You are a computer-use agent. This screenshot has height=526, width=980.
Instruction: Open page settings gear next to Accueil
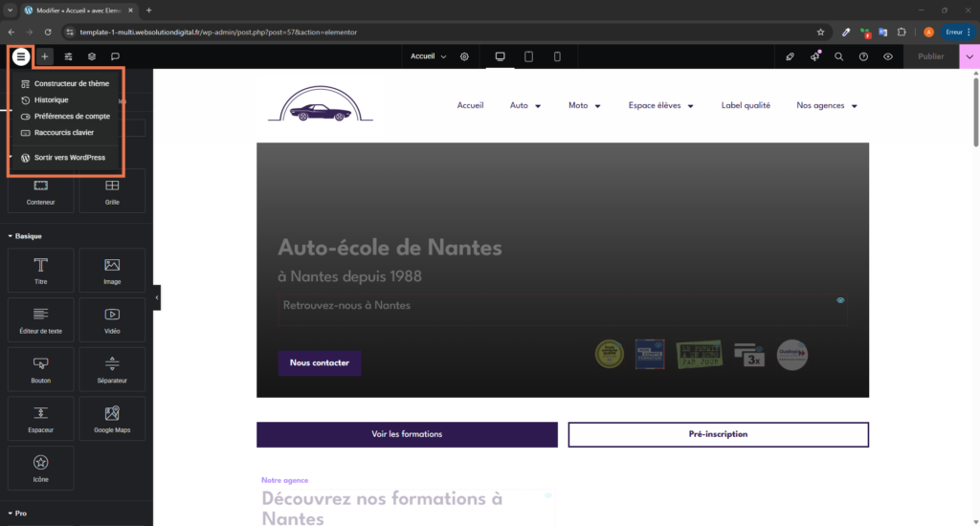point(464,56)
